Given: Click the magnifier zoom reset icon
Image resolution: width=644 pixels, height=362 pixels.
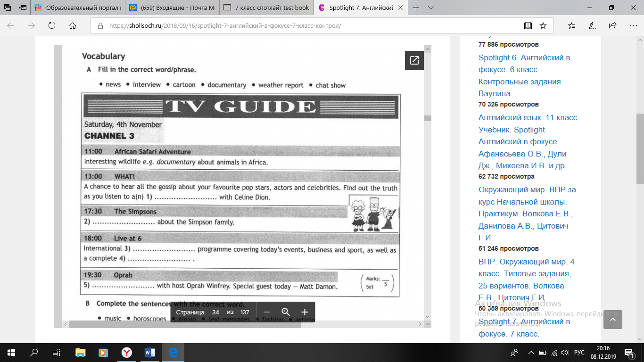Looking at the screenshot, I should 286,312.
